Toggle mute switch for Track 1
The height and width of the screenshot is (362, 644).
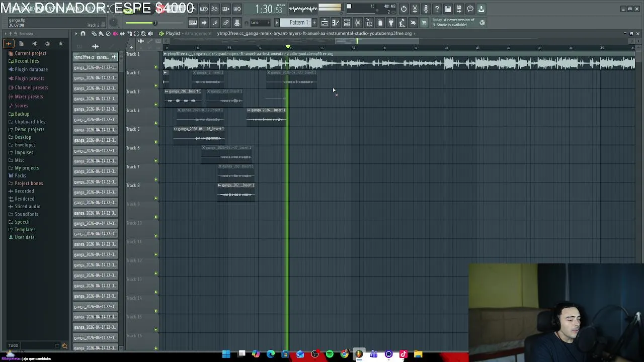point(155,67)
